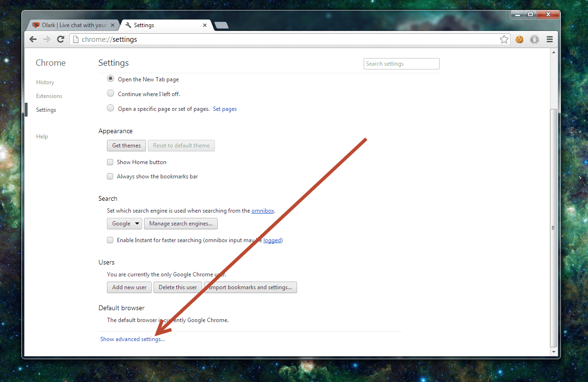
Task: Click the cookie extension icon
Action: 520,39
